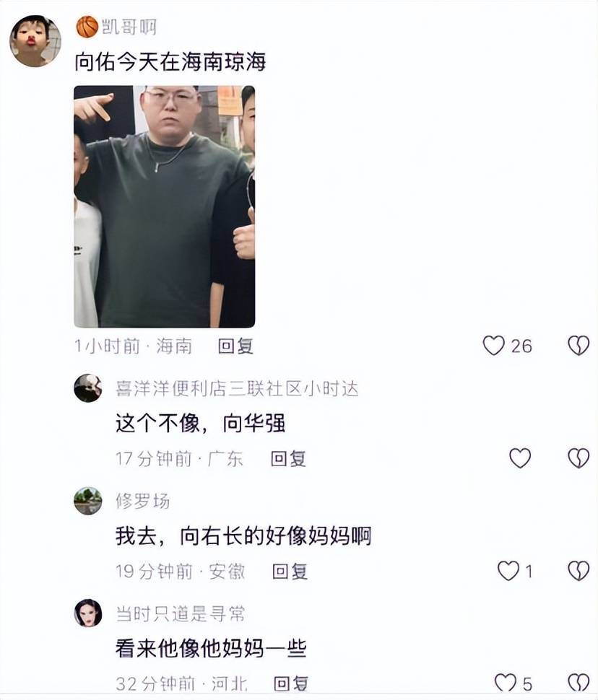
Task: Dislike the reply from 修罗场
Action: (x=578, y=571)
